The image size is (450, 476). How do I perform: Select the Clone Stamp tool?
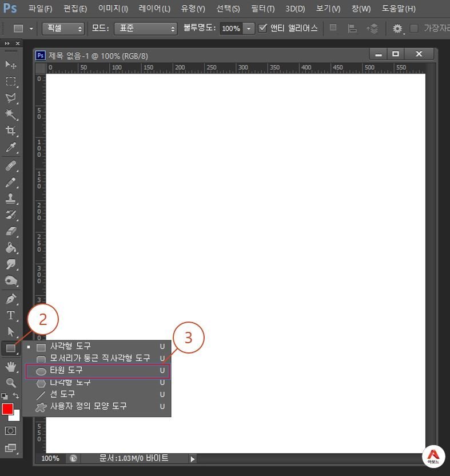(11, 199)
